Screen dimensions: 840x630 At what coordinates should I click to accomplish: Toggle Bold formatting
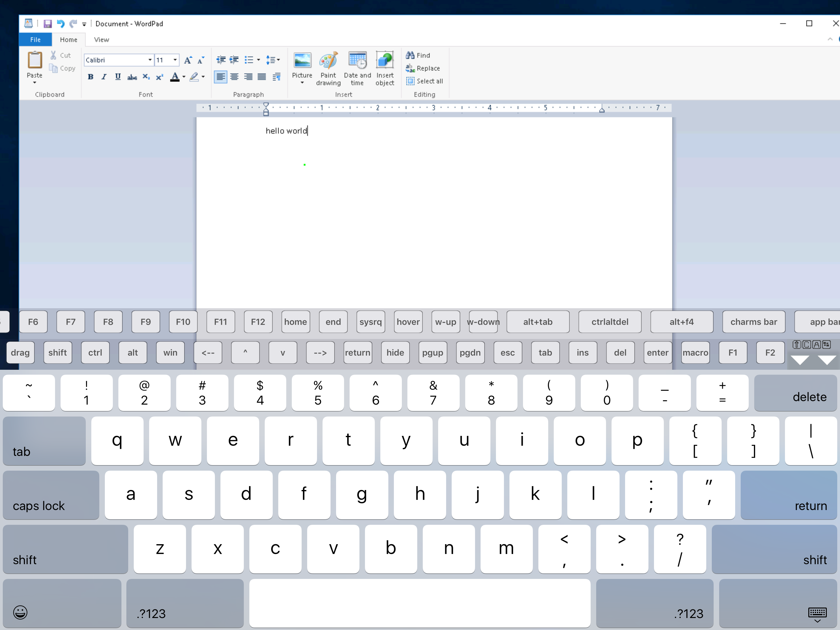pyautogui.click(x=90, y=77)
